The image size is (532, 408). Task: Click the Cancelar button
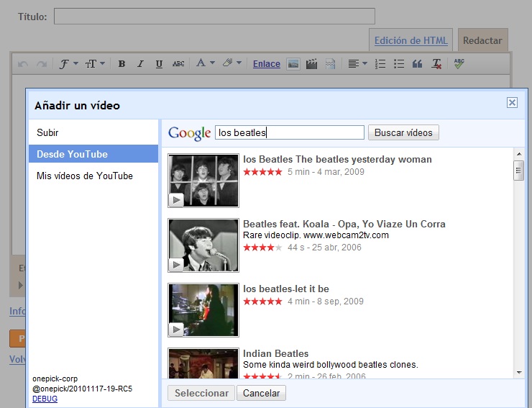pos(261,393)
